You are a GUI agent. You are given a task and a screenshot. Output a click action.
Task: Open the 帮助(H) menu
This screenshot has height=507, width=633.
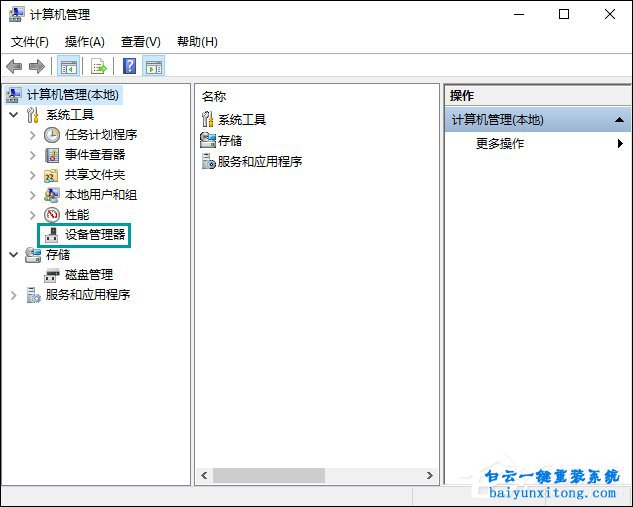click(x=197, y=42)
